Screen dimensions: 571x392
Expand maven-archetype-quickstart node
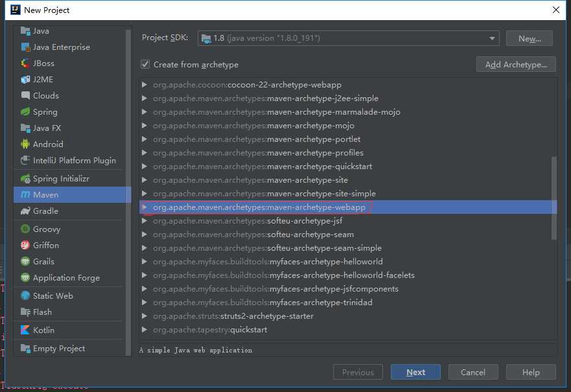pyautogui.click(x=144, y=167)
